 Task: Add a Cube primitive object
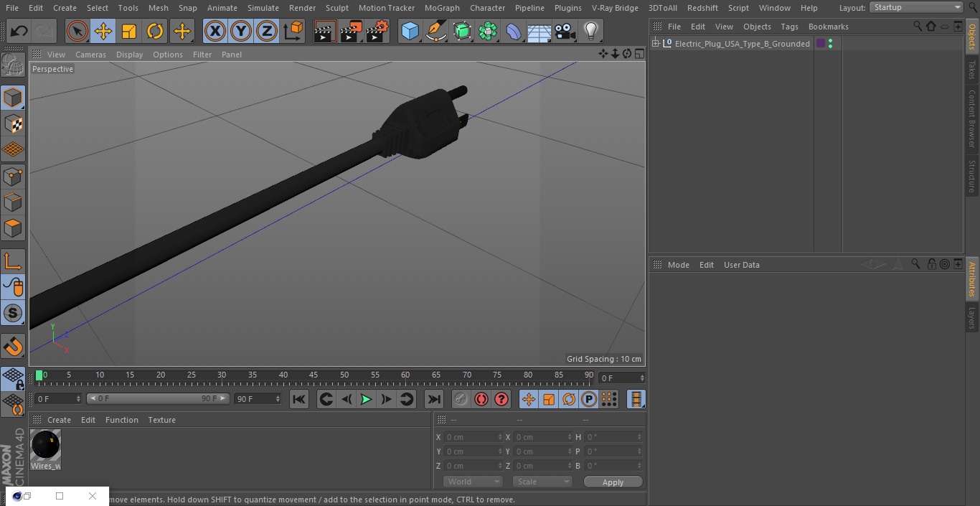coord(410,31)
